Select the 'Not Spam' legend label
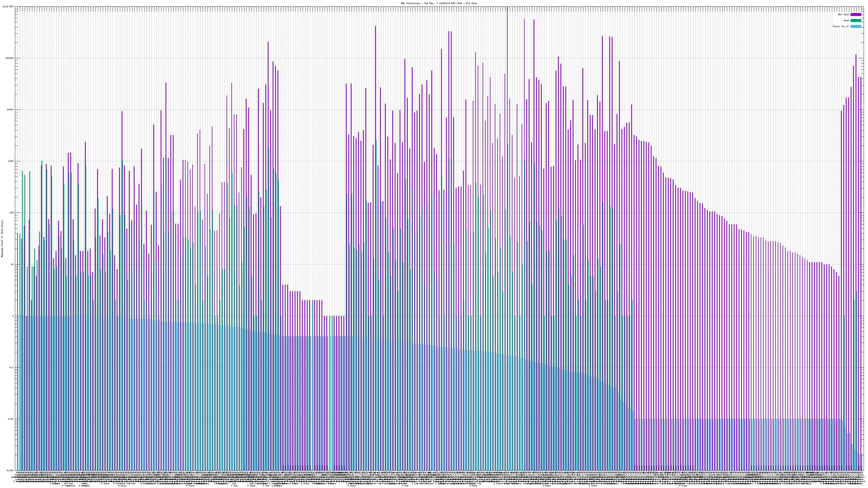 (844, 14)
